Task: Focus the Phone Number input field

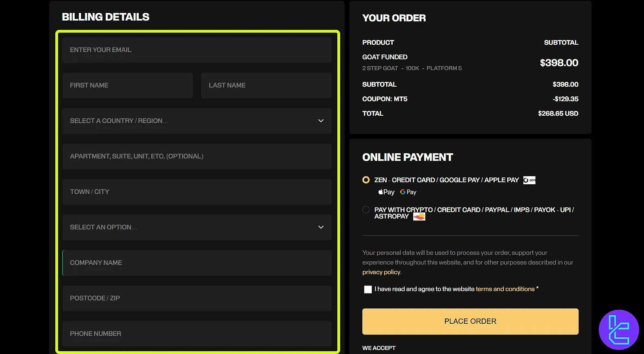Action: [197, 334]
